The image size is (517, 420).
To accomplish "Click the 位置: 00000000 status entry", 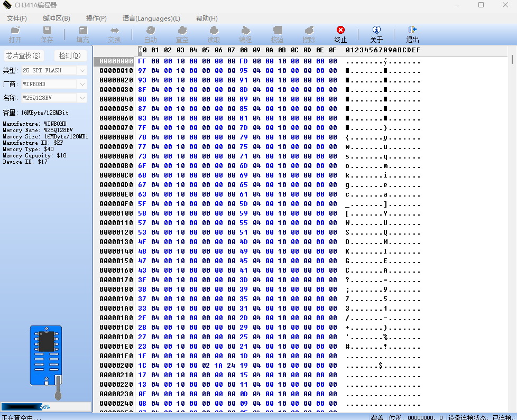I will point(416,417).
